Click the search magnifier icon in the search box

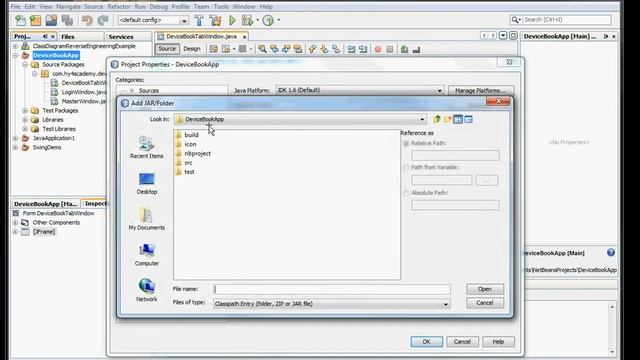[x=515, y=20]
